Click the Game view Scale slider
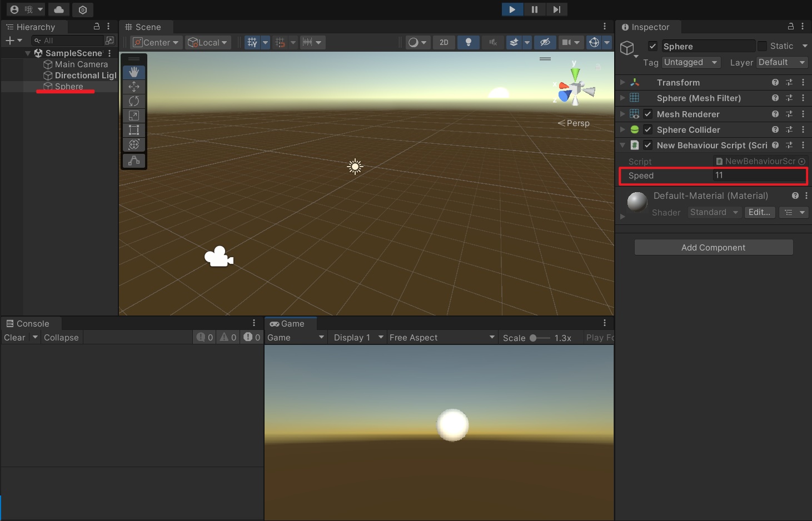Screen dimensions: 812x521 [x=539, y=338]
